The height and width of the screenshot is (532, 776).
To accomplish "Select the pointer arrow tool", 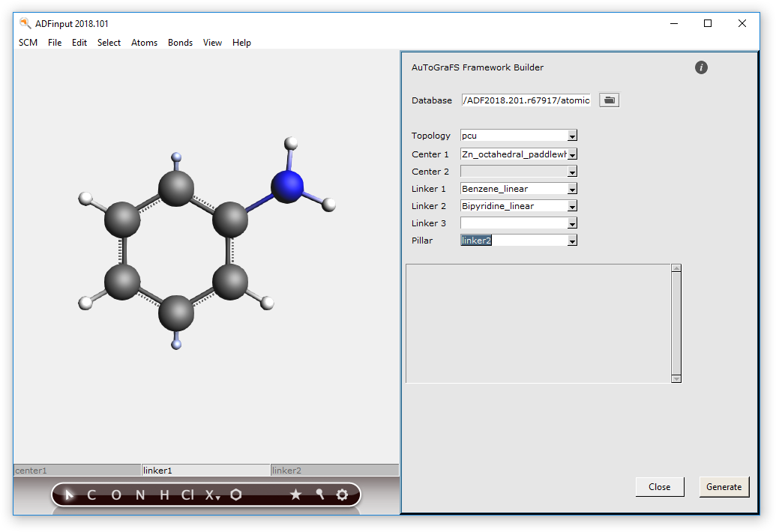I will click(x=69, y=495).
